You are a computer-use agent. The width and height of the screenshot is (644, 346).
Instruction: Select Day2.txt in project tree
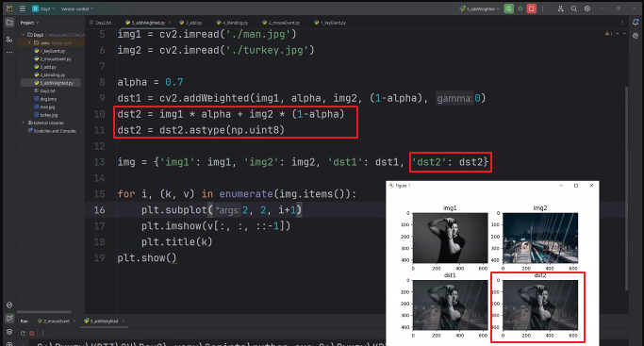pyautogui.click(x=44, y=91)
